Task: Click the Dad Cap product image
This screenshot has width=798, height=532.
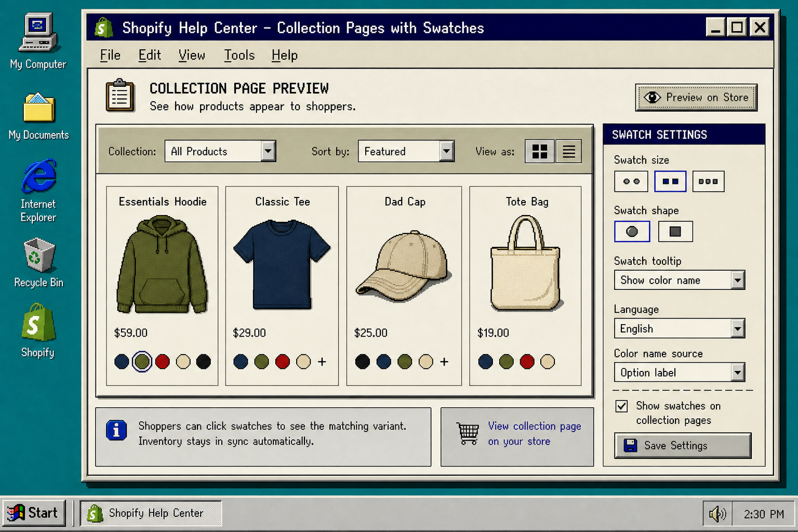Action: coord(404,266)
